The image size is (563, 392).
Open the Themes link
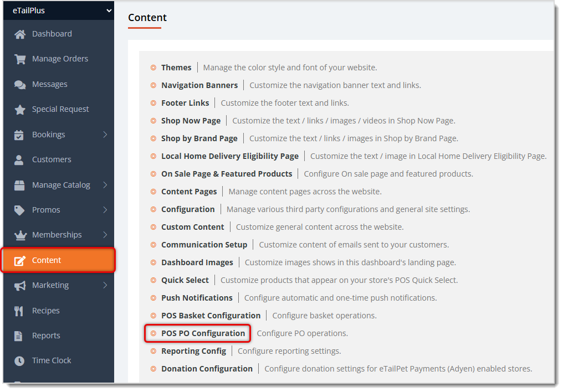[x=176, y=68]
